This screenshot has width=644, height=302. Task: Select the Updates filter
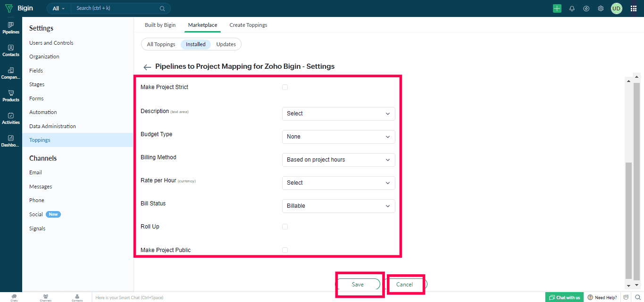(226, 44)
